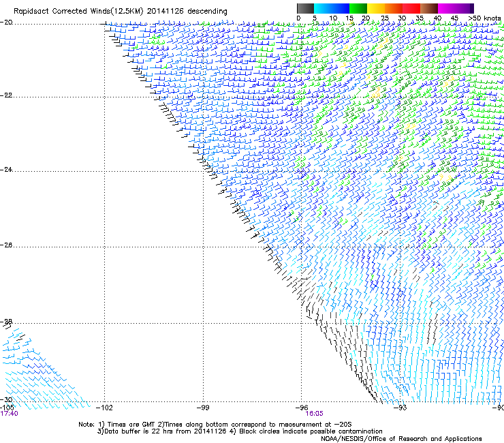Click the '40' legend scale label
Image resolution: width=504 pixels, height=443 pixels.
point(437,18)
